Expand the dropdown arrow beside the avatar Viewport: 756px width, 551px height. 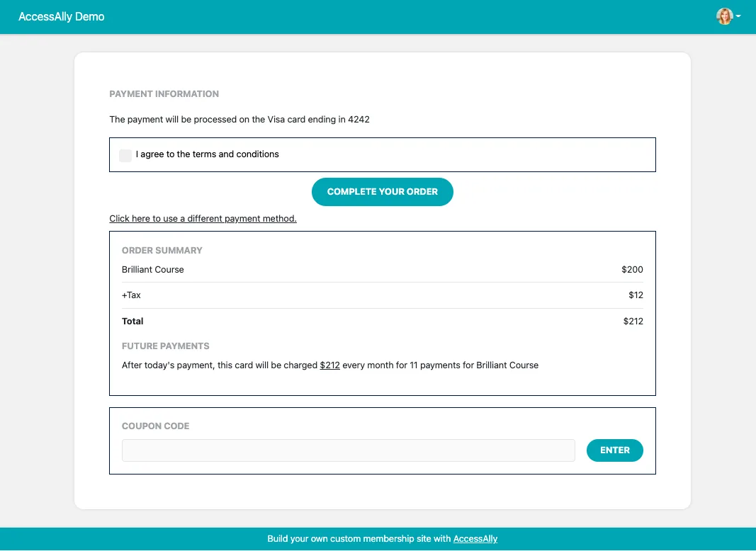738,16
